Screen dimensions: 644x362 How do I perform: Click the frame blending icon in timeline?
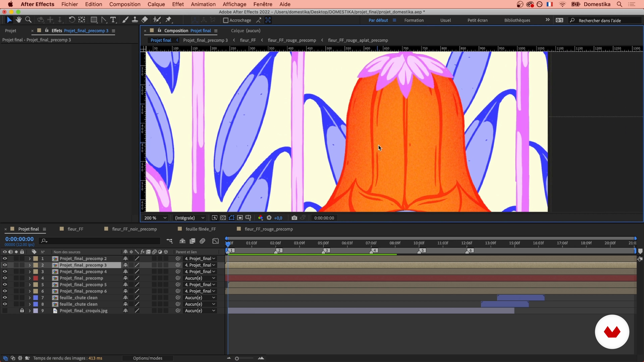(x=193, y=241)
